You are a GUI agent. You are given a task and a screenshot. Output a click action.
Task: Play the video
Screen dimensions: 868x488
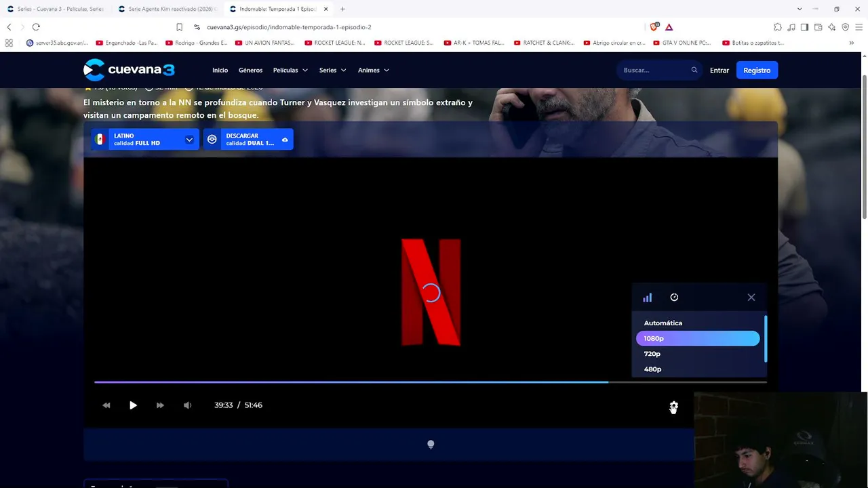(133, 405)
